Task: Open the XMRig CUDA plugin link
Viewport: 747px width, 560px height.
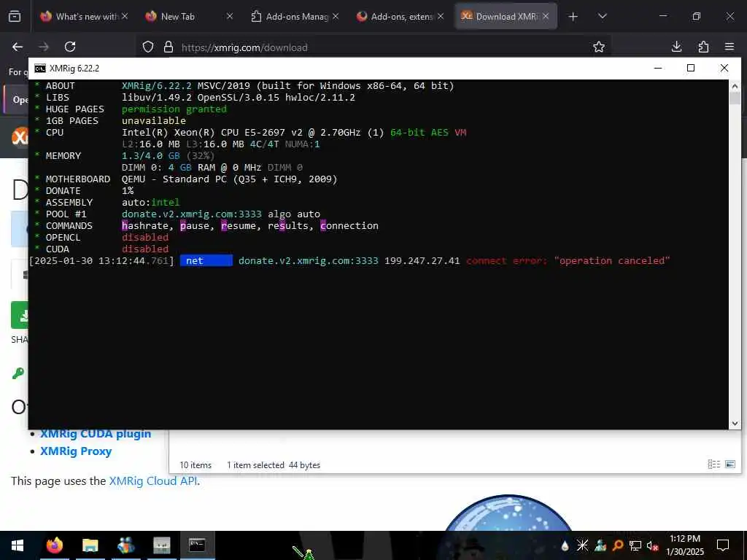Action: coord(96,434)
